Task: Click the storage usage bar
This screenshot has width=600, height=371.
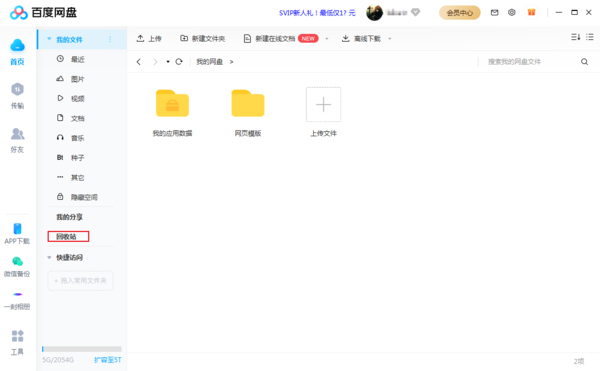Action: click(82, 349)
